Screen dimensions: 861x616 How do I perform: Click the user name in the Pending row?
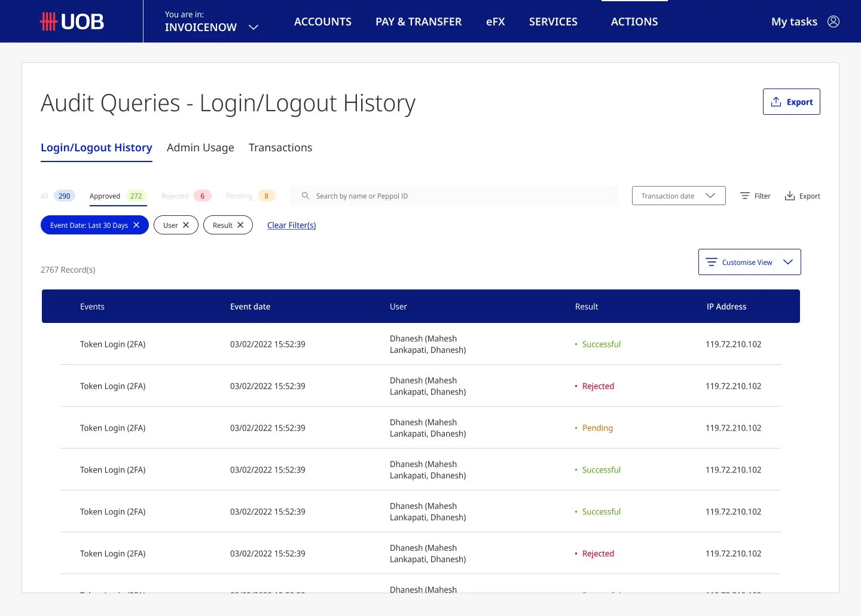coord(428,428)
